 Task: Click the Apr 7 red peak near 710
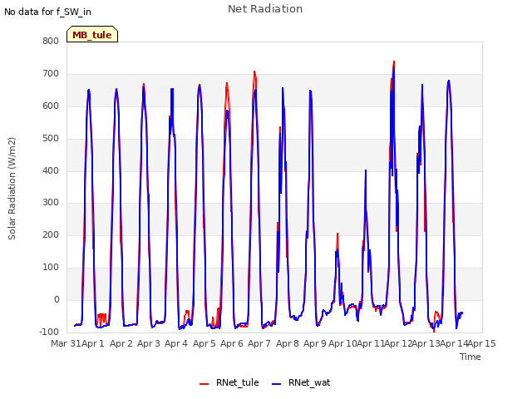pyautogui.click(x=254, y=72)
